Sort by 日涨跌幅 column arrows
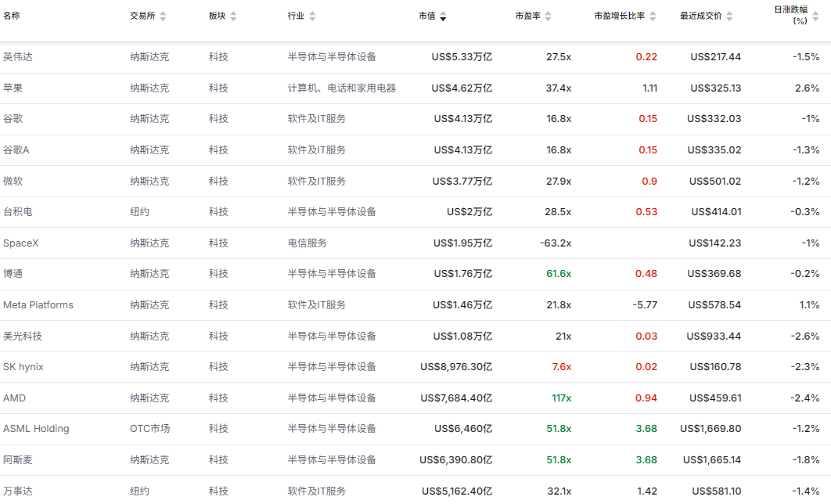The height and width of the screenshot is (504, 831). (x=815, y=16)
